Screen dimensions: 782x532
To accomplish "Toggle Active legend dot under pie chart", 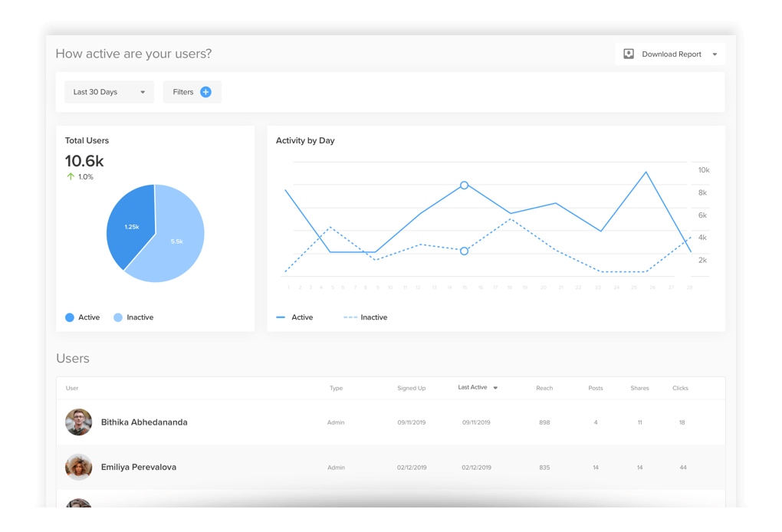I will tap(70, 317).
